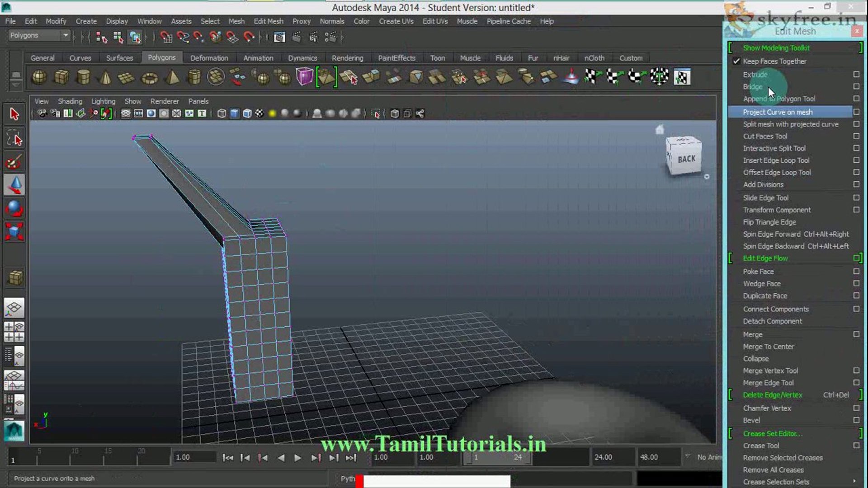This screenshot has width=868, height=488.
Task: Open Extrude options box
Action: pos(856,74)
